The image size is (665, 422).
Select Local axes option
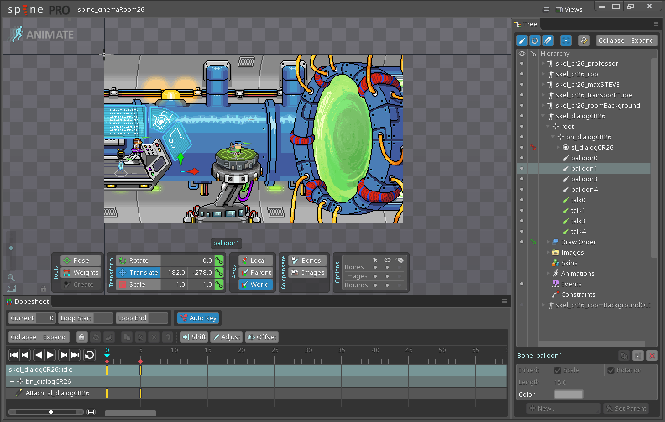coord(255,260)
